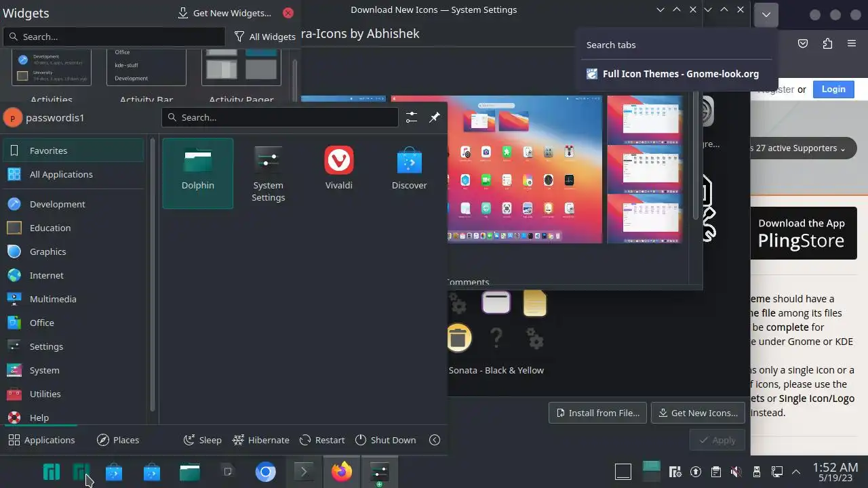Open the Internet category
The image size is (868, 488).
(73, 275)
